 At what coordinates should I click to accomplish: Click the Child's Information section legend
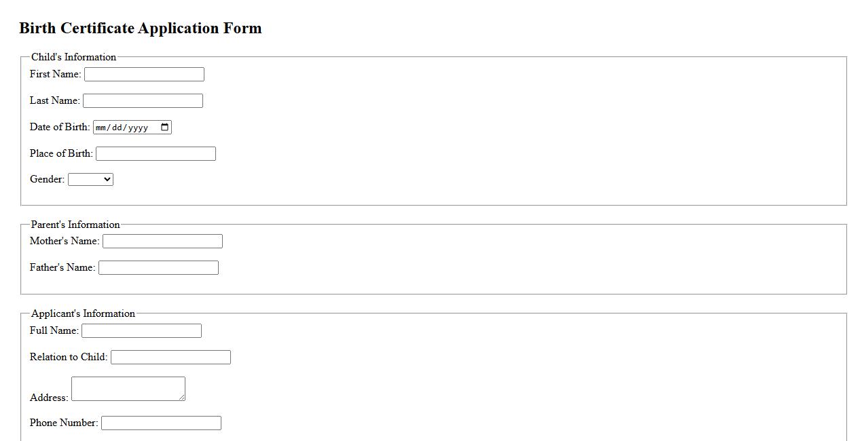coord(73,57)
